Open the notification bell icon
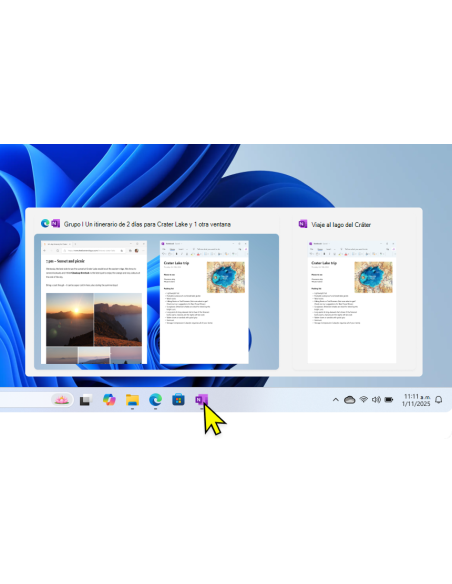Screen dimensions: 452x584 tap(439, 400)
